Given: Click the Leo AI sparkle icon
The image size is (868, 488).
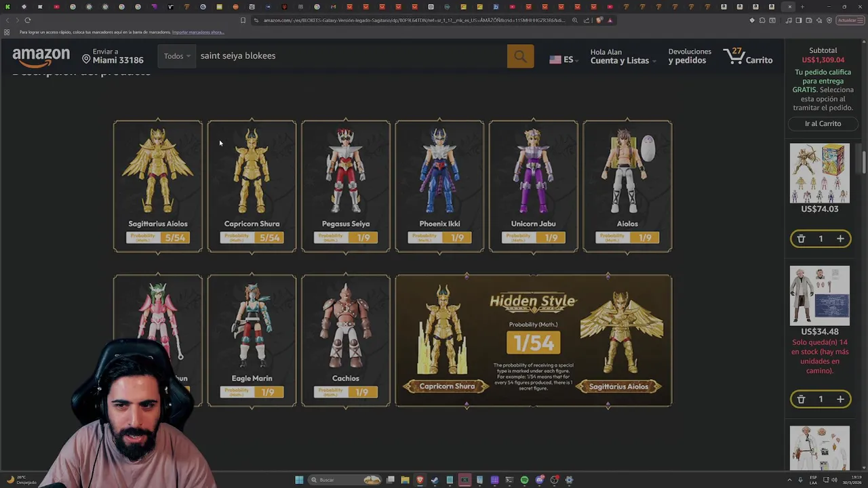Looking at the screenshot, I should point(819,20).
